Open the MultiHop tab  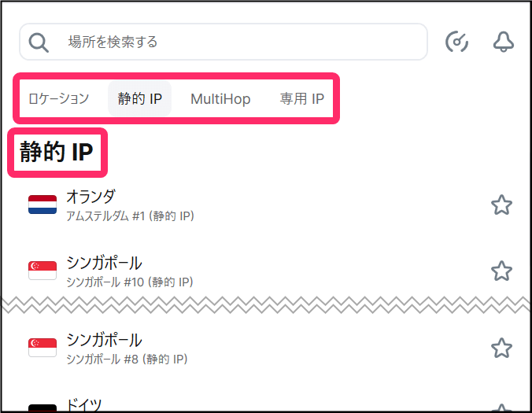coord(220,99)
